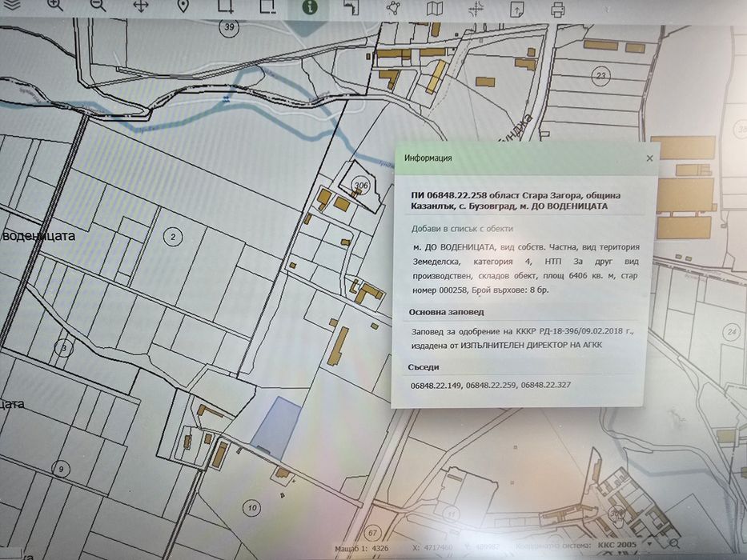Choose the add to selection rectangle tool
Viewport: 747px width, 560px height.
pos(225,6)
